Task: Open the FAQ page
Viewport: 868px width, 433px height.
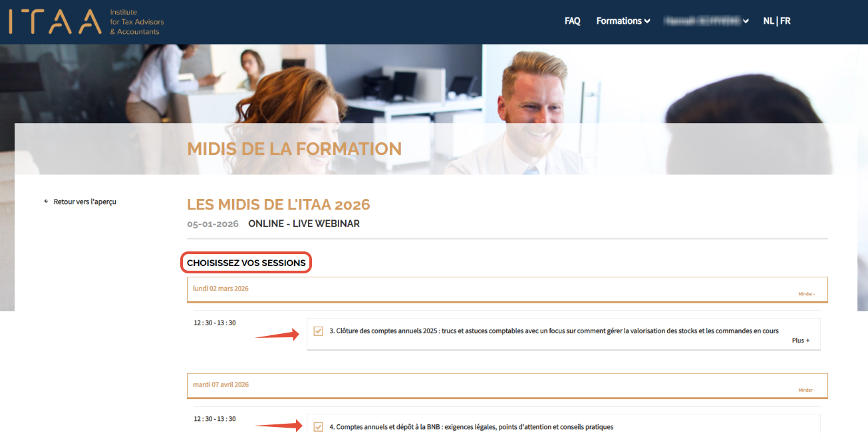Action: click(572, 21)
